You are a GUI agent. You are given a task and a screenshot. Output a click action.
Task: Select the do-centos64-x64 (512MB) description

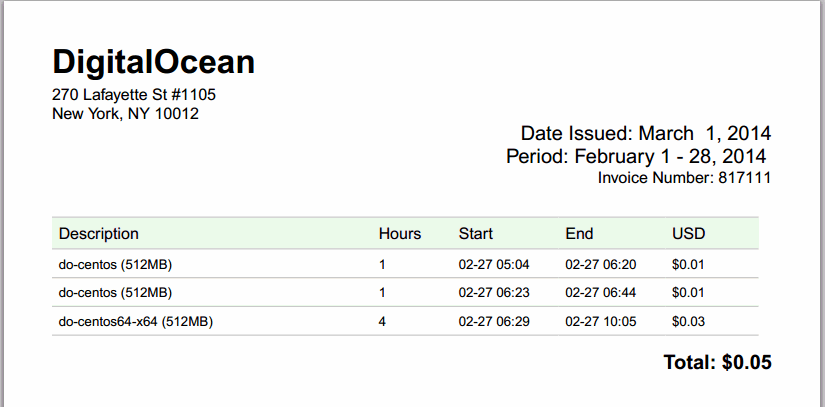coord(136,321)
